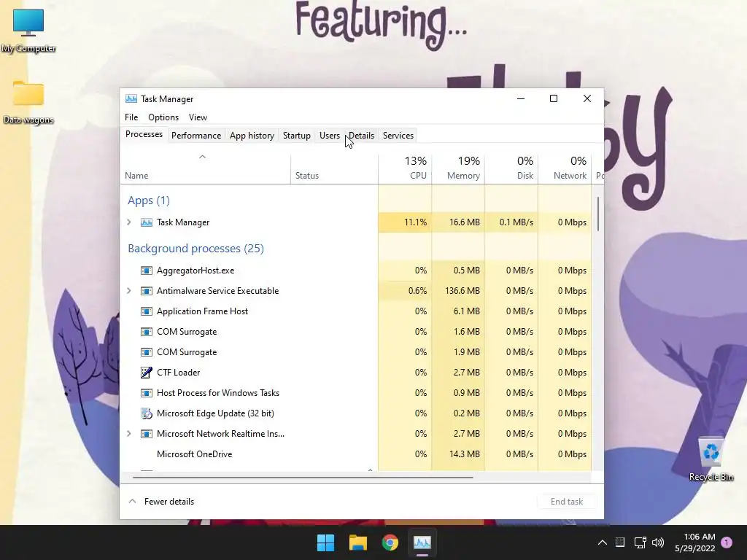747x560 pixels.
Task: Select AggregatorHost.exe process name
Action: click(196, 271)
